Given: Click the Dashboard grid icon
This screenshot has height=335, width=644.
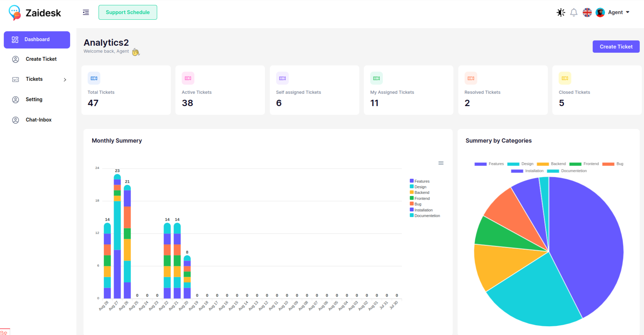Looking at the screenshot, I should click(15, 40).
